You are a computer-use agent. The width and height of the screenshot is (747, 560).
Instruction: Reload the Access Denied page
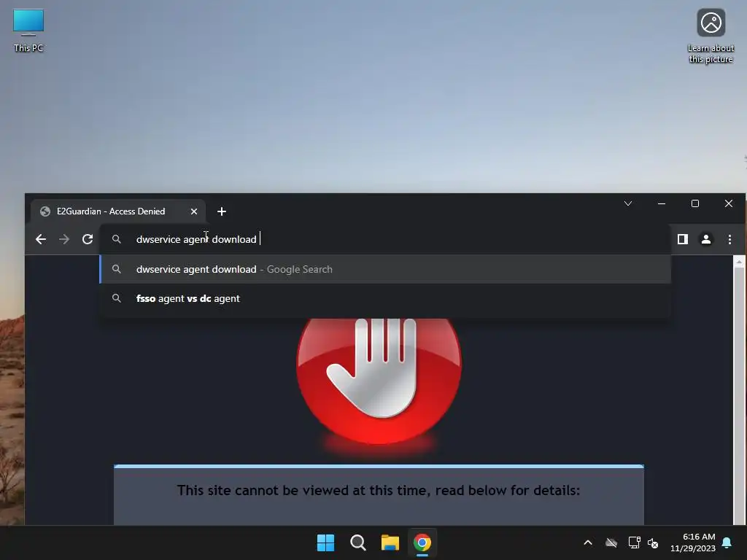point(88,239)
